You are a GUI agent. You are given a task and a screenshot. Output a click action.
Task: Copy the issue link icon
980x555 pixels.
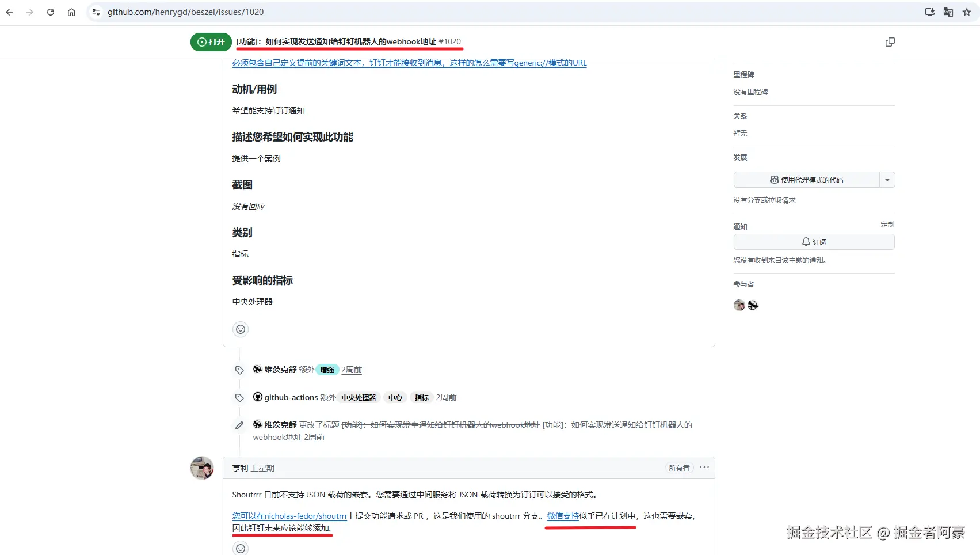pyautogui.click(x=890, y=42)
